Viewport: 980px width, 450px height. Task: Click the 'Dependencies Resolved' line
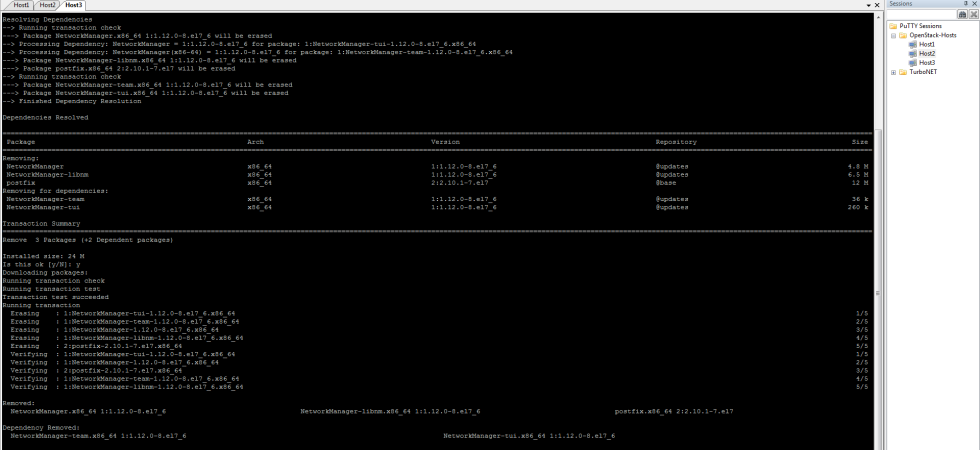click(46, 118)
